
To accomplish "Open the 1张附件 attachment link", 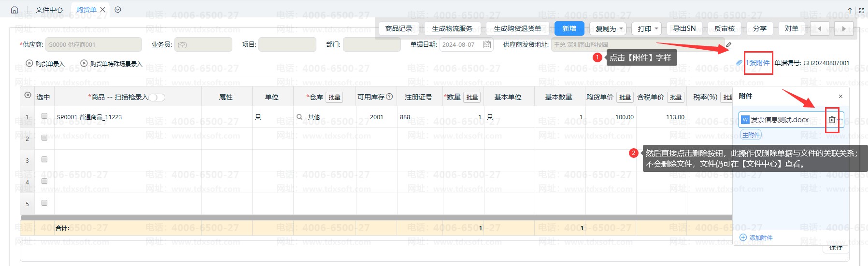I will point(757,63).
